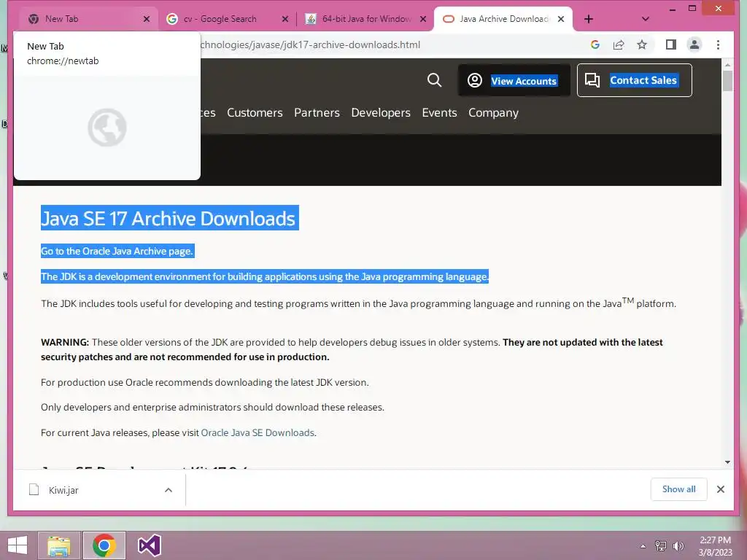This screenshot has width=747, height=560.
Task: Close the 64-bit Java for Windows tab
Action: pyautogui.click(x=423, y=19)
